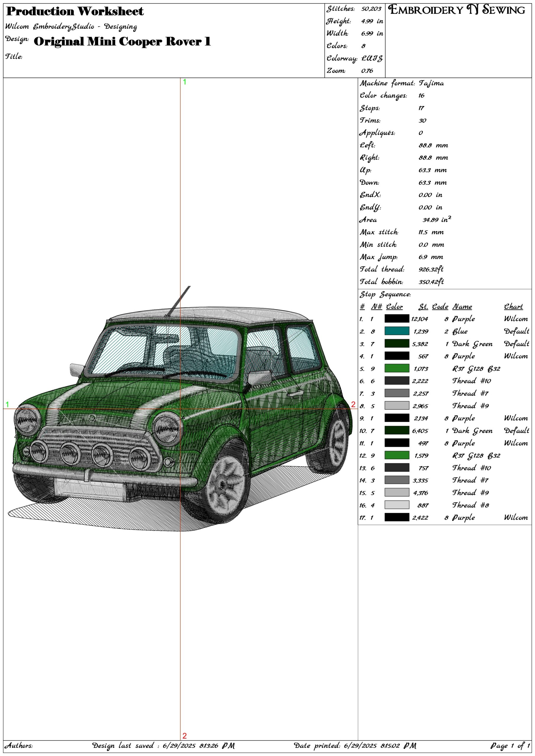This screenshot has height=756, width=535.
Task: Click the 'EndY:' label
Action: point(370,207)
